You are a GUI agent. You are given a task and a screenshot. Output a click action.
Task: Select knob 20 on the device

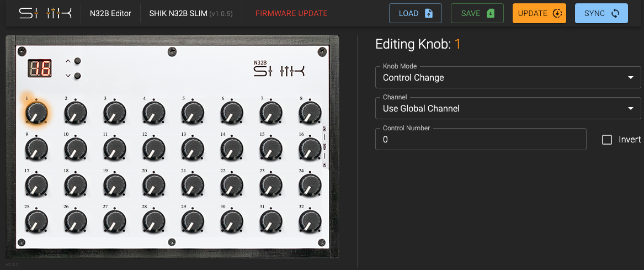(x=154, y=184)
